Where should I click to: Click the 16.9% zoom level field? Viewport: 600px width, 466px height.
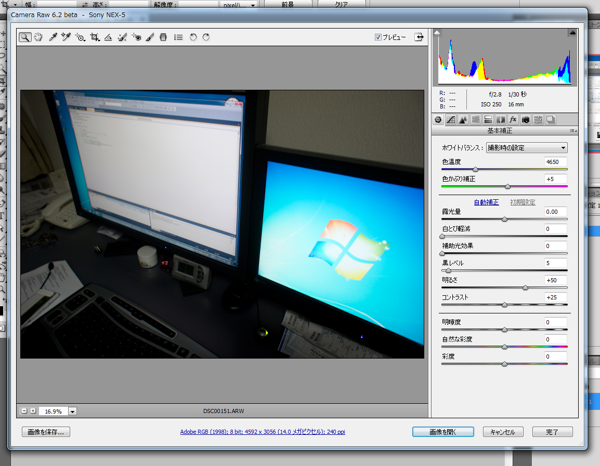[53, 411]
